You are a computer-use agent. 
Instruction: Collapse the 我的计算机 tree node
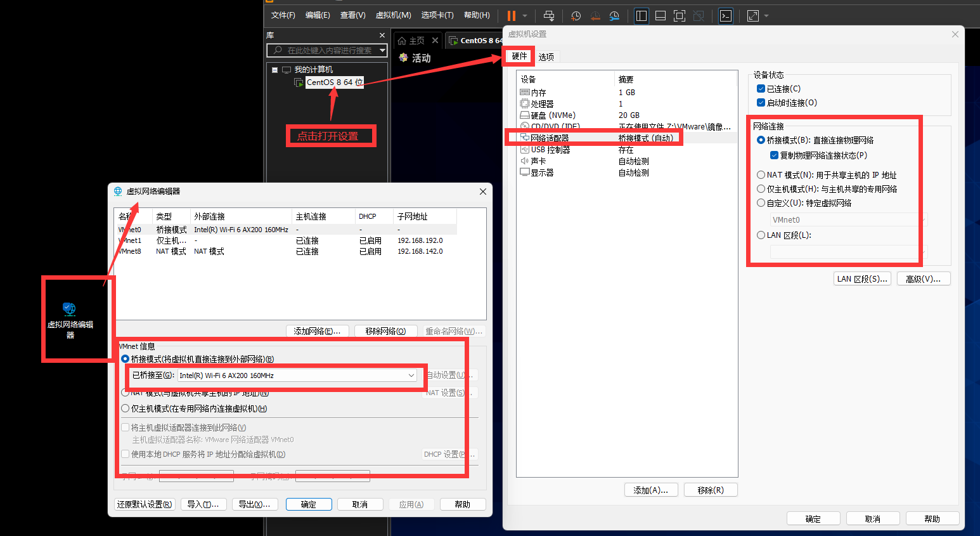coord(274,70)
